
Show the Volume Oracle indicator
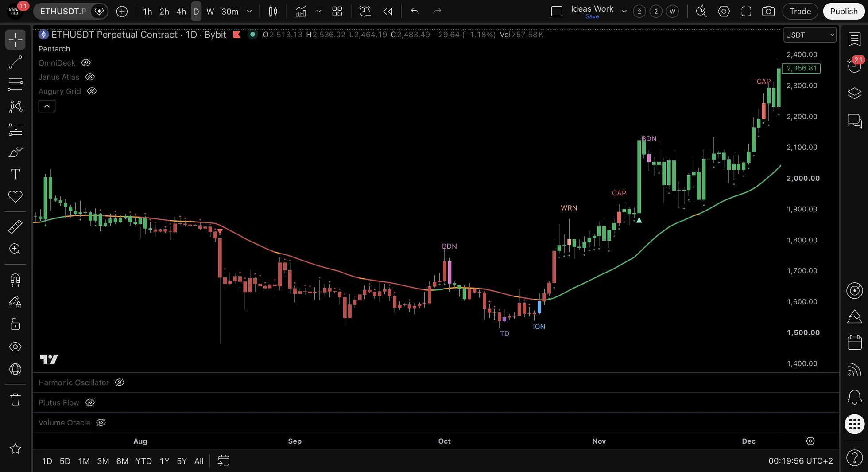pos(101,423)
